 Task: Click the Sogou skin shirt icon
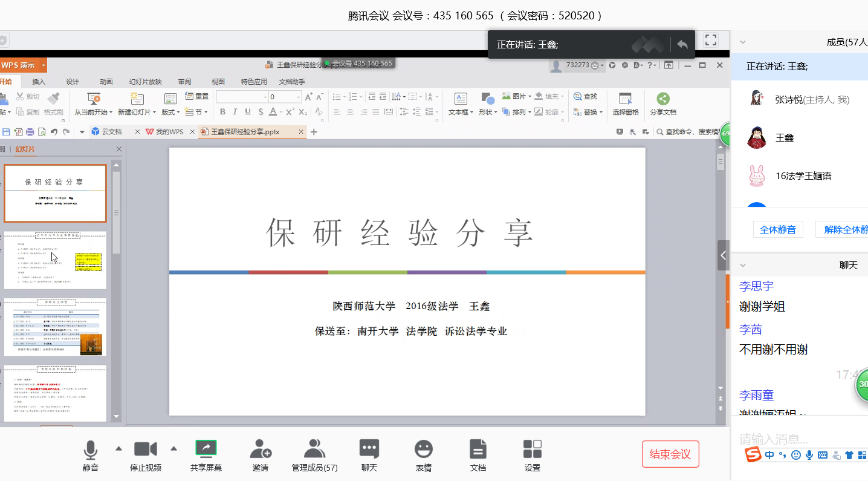pyautogui.click(x=850, y=454)
